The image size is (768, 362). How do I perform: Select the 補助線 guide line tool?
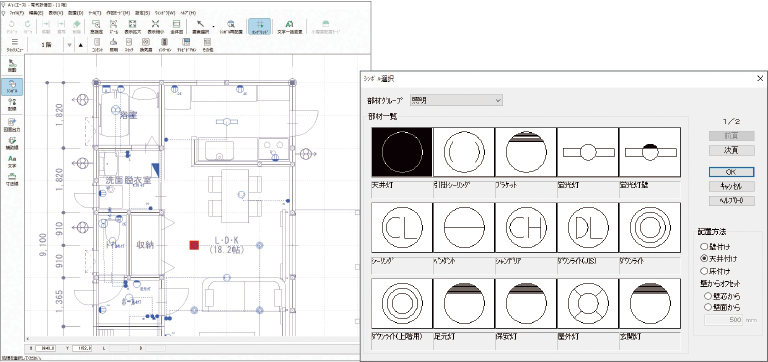pos(13,142)
